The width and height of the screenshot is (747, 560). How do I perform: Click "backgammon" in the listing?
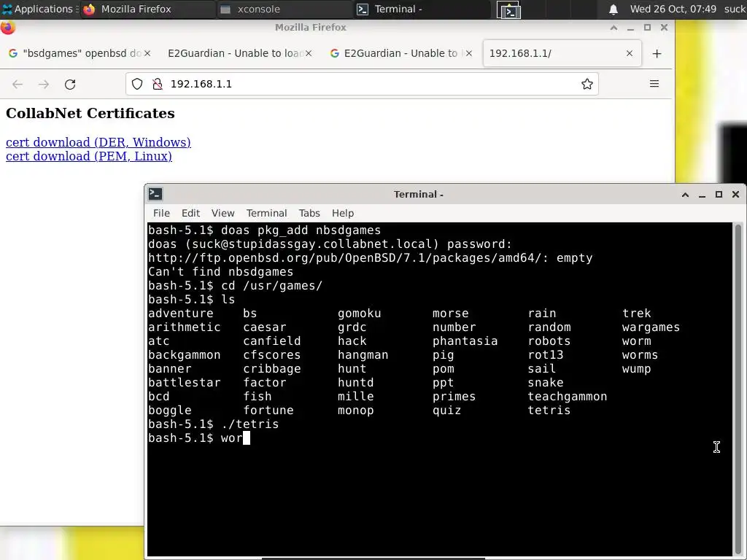tap(184, 355)
